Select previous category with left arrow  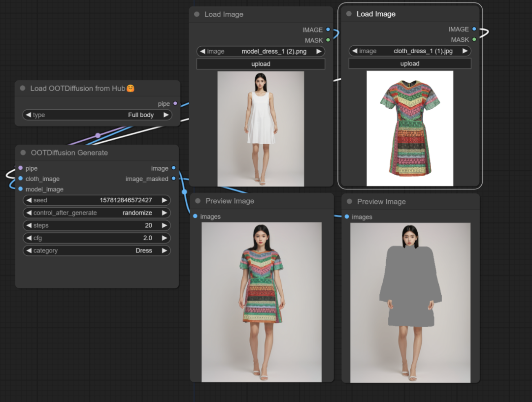[x=29, y=250]
